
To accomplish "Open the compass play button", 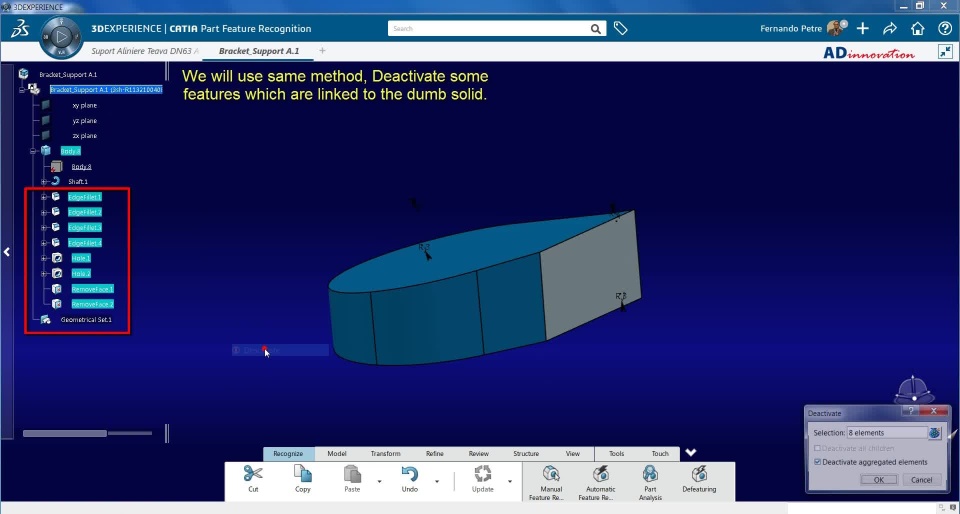I will click(61, 37).
